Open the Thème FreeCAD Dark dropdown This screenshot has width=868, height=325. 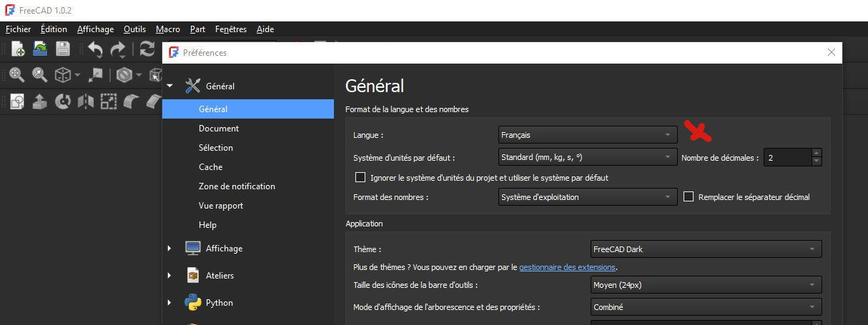click(x=706, y=249)
